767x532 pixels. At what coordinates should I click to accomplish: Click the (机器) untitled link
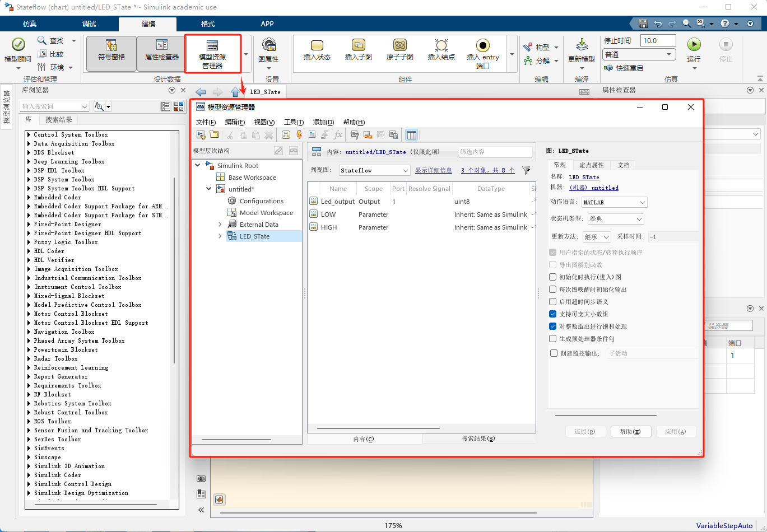tap(594, 188)
